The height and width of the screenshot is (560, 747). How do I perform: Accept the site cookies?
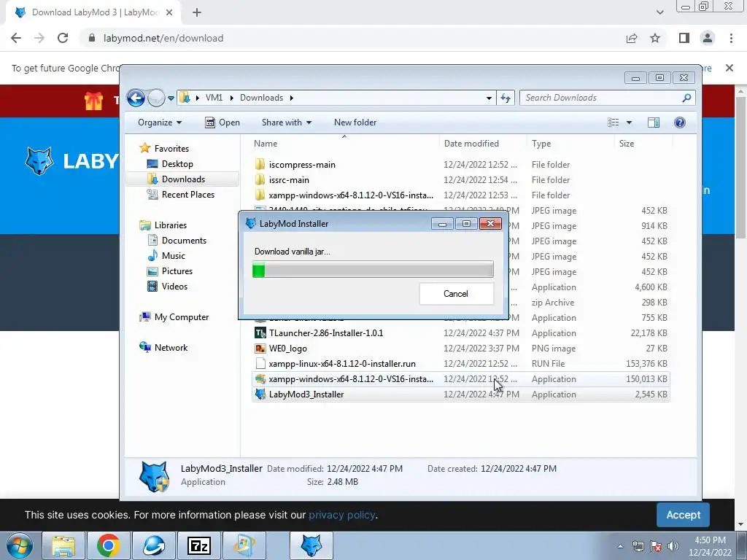click(683, 515)
